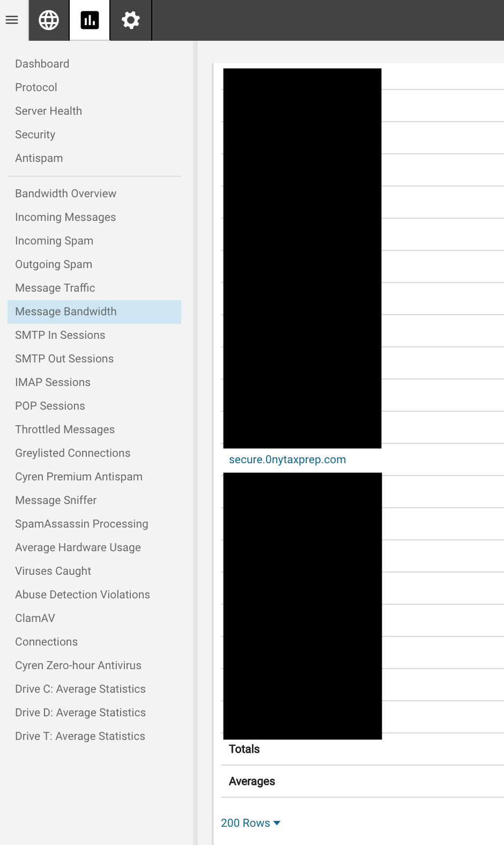Open the hamburger menu icon
This screenshot has width=504, height=845.
(12, 20)
